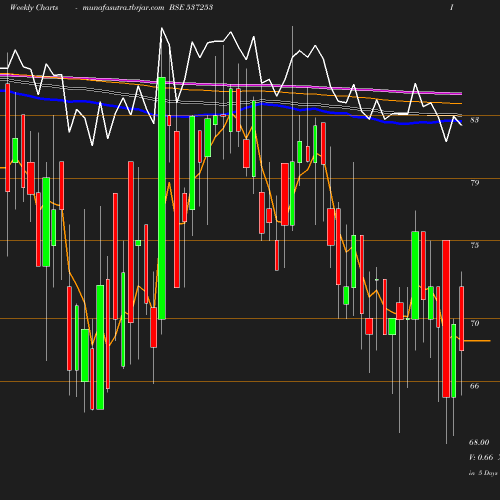This screenshot has height=500, width=500.
Task: Click the 'BSE 537253' symbol label
Action: [x=191, y=7]
